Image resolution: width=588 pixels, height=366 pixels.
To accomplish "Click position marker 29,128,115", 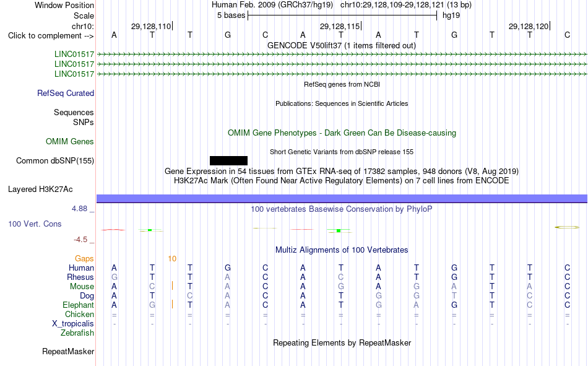I will click(340, 26).
